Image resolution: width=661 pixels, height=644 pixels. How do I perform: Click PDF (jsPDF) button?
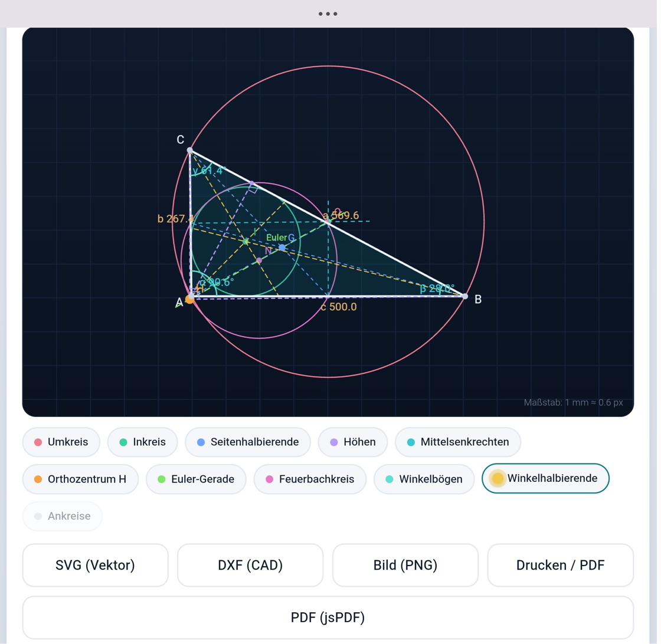click(x=328, y=617)
